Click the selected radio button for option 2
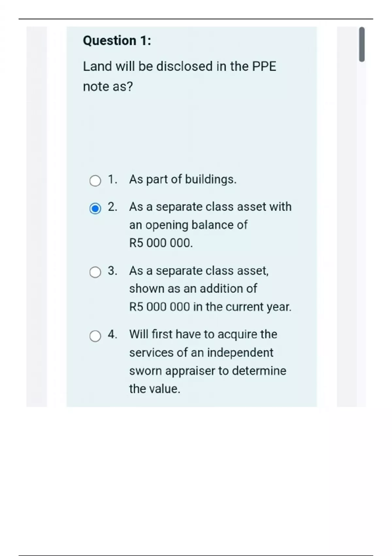Viewport: 392px width, 556px height. (95, 208)
